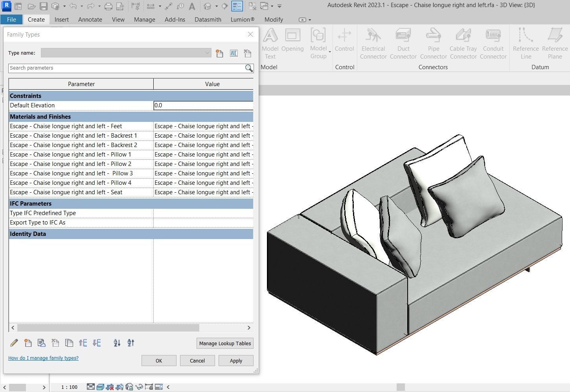Click the Delete Parameter icon at dialog bottom
570x392 pixels.
55,343
